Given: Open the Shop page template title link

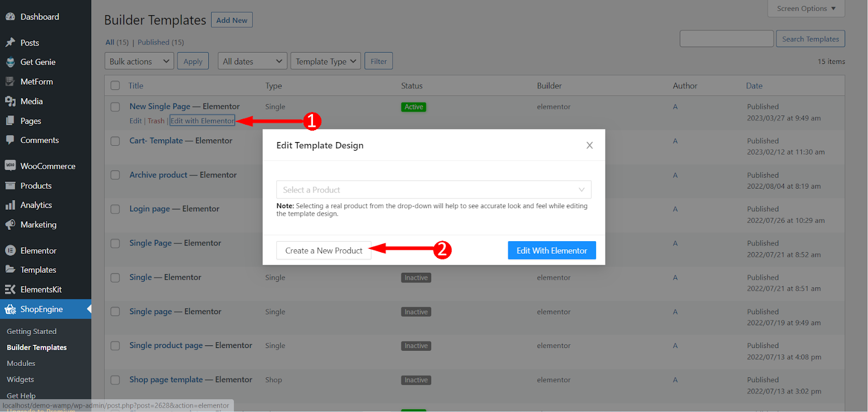Looking at the screenshot, I should pyautogui.click(x=191, y=379).
